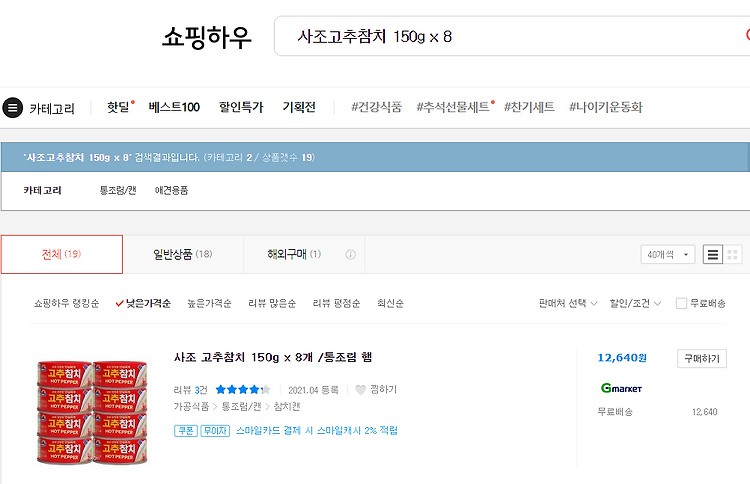Focus the search input field

click(x=512, y=36)
